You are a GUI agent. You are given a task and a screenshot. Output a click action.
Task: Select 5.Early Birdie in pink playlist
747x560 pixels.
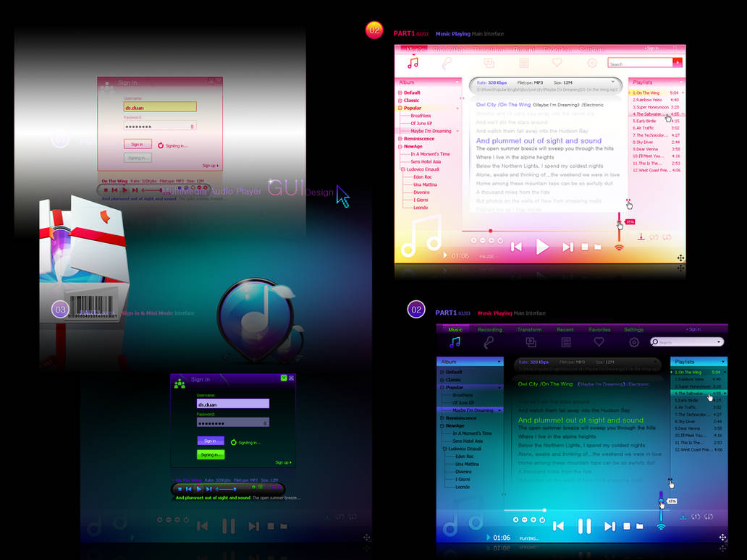point(657,121)
